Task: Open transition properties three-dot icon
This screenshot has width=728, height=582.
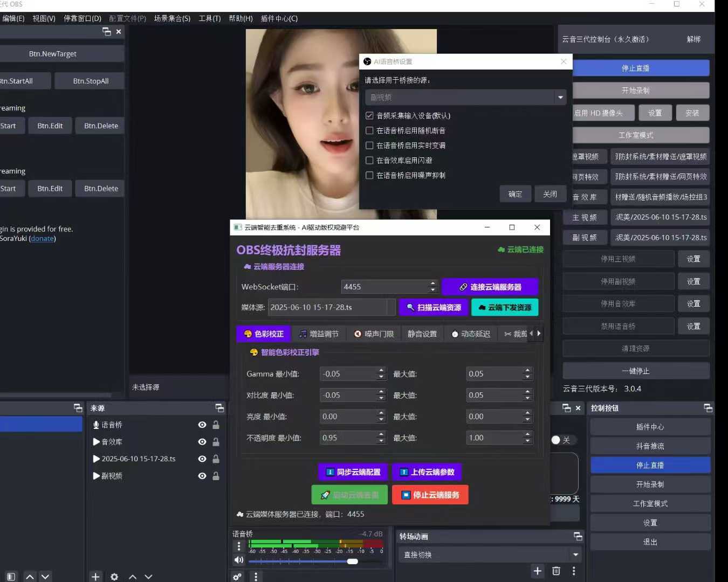Action: click(x=574, y=571)
